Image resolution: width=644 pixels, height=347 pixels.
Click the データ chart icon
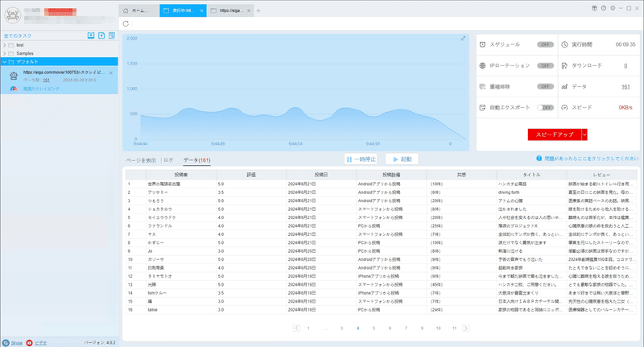[565, 87]
